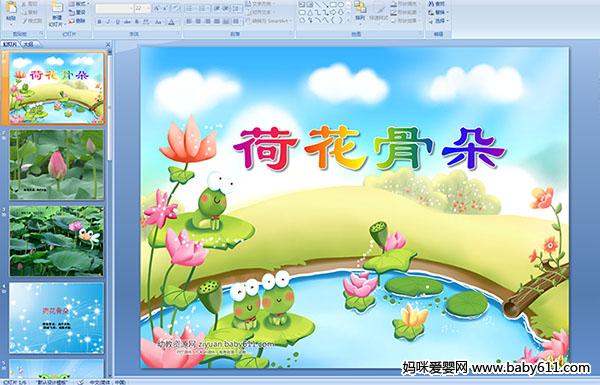Click the 查找 find button
The height and width of the screenshot is (385, 600).
pyautogui.click(x=438, y=4)
